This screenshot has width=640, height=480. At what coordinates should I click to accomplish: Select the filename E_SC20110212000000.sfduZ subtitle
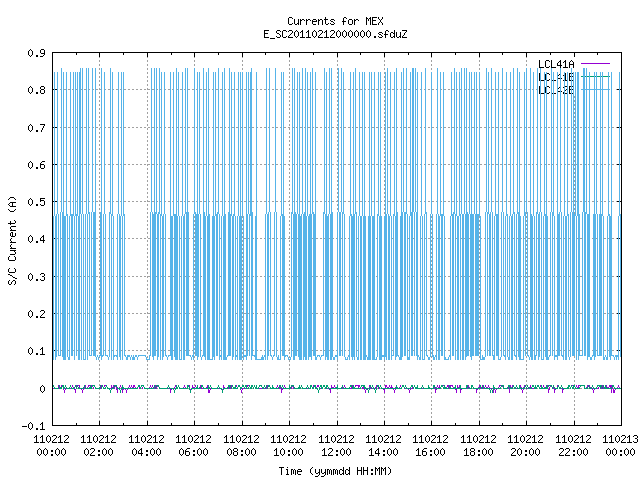(x=335, y=34)
